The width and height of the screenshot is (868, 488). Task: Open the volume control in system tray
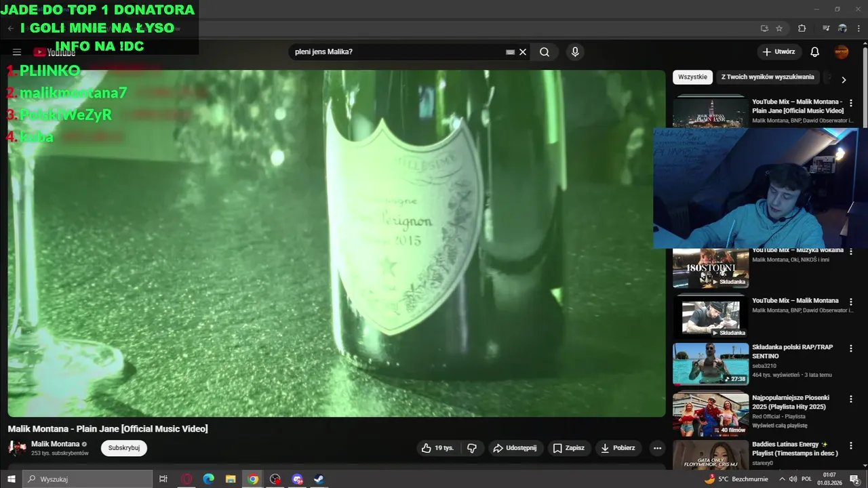[x=793, y=479]
